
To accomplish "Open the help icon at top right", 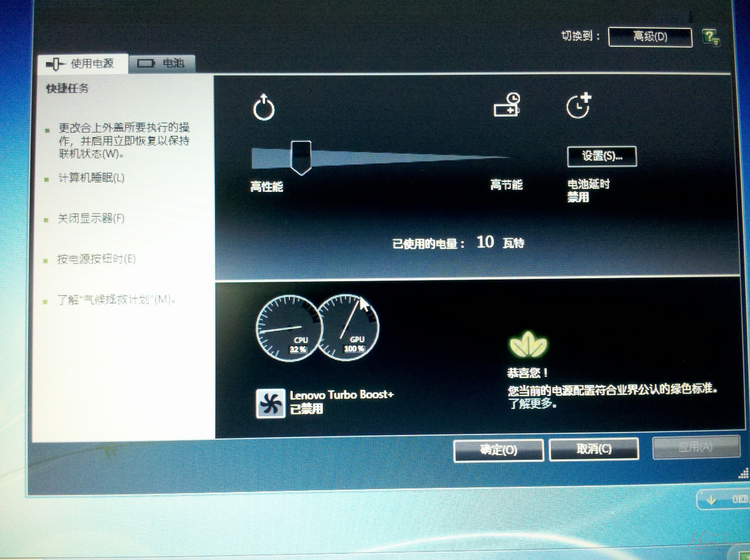I will coord(711,37).
